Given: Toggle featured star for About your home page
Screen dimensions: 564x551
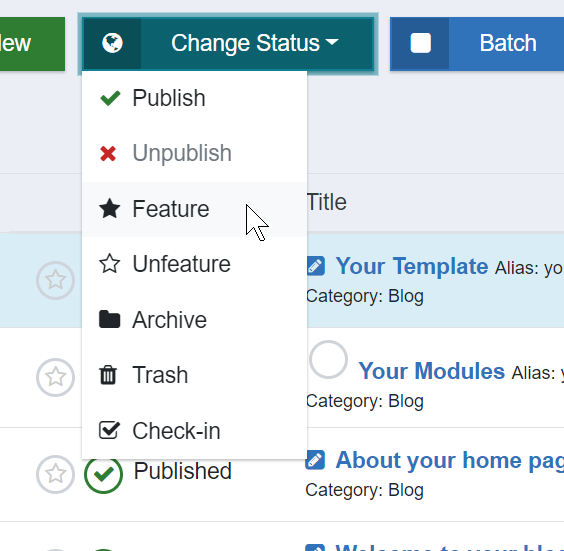Looking at the screenshot, I should (55, 474).
